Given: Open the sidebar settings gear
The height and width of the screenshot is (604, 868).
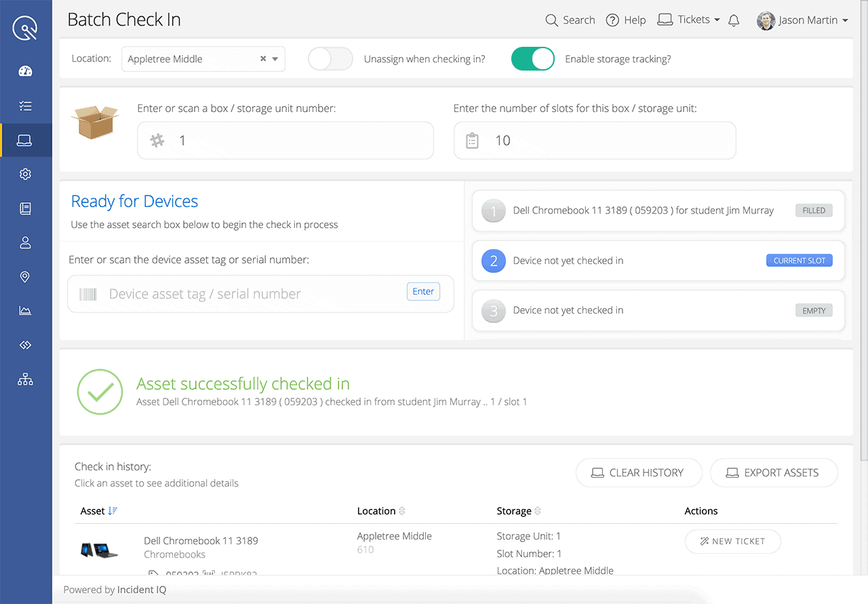Looking at the screenshot, I should [25, 174].
